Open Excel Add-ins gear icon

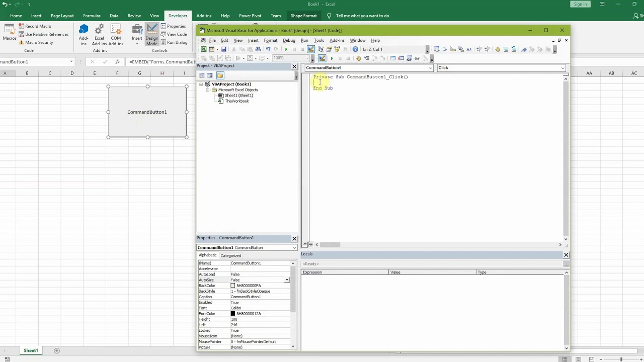click(99, 34)
